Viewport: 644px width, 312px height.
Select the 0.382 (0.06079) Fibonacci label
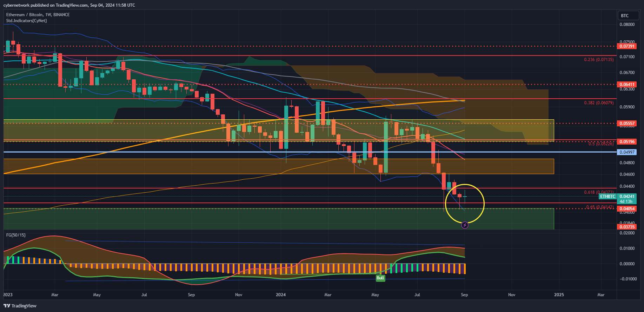[599, 103]
